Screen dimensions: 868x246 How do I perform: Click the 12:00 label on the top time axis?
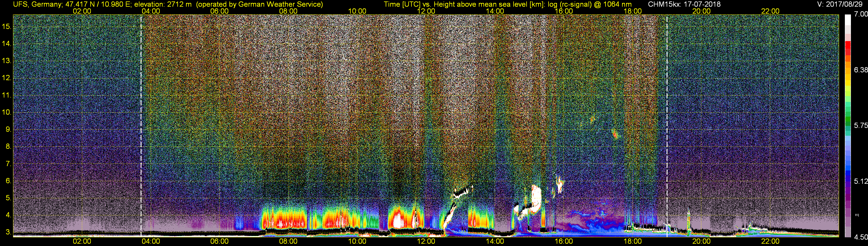(426, 11)
